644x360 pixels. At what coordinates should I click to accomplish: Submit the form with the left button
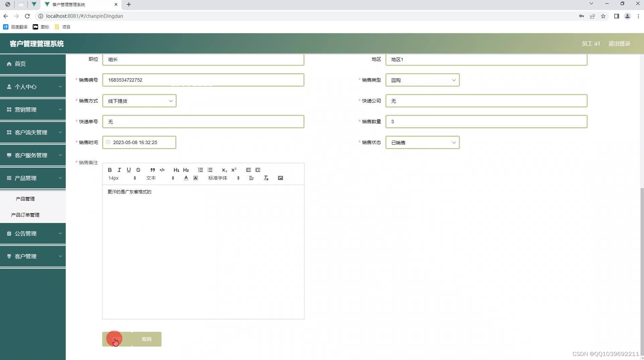tap(117, 339)
